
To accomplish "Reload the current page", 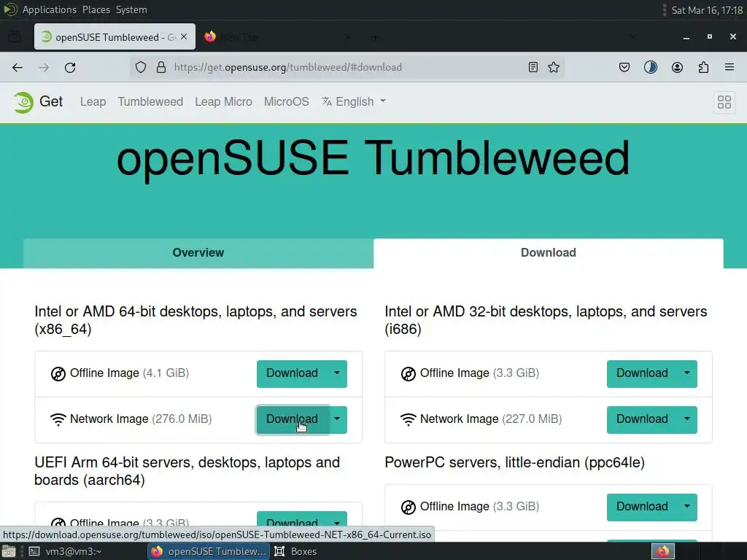I will [70, 68].
